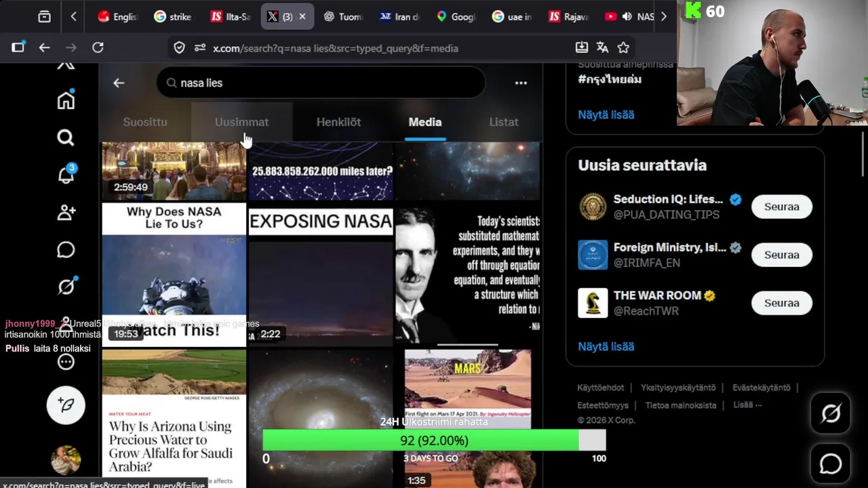This screenshot has width=868, height=488.
Task: Click Näytä lisää under Uusia seurattavia
Action: [x=606, y=346]
